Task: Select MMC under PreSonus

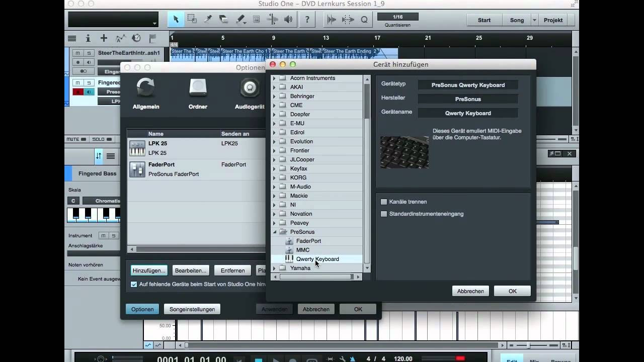Action: [x=303, y=250]
